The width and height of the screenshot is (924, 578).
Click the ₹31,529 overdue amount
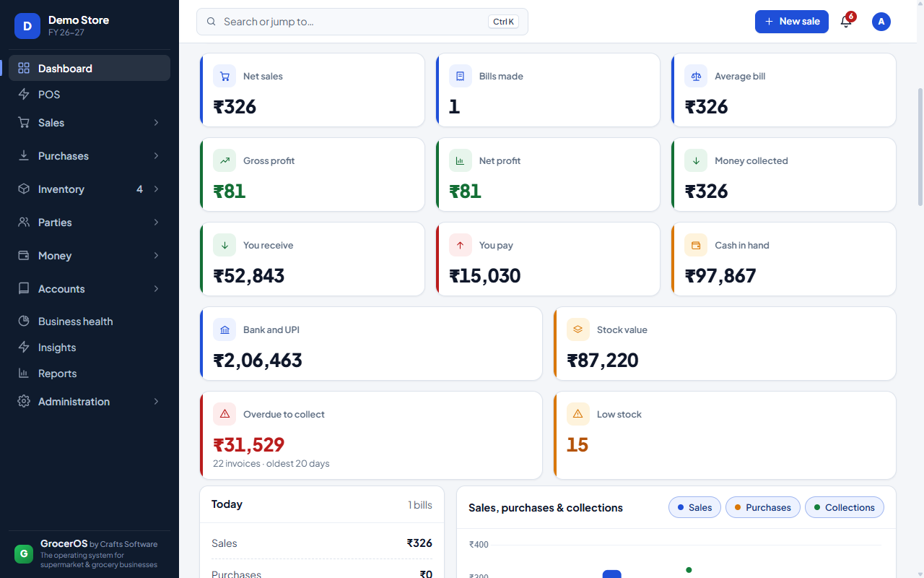point(249,444)
